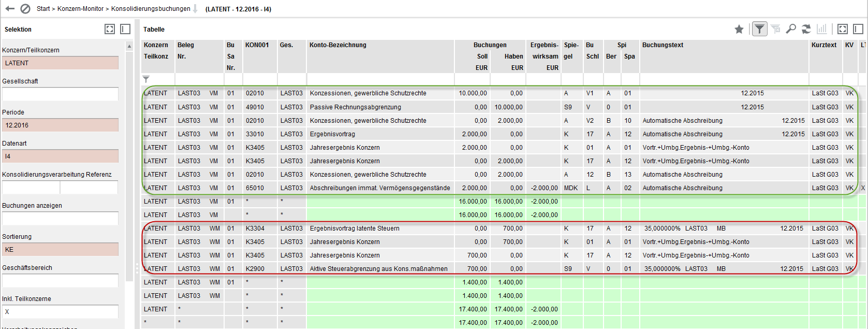Add table view to favorites star
This screenshot has height=329, width=868.
pyautogui.click(x=739, y=30)
